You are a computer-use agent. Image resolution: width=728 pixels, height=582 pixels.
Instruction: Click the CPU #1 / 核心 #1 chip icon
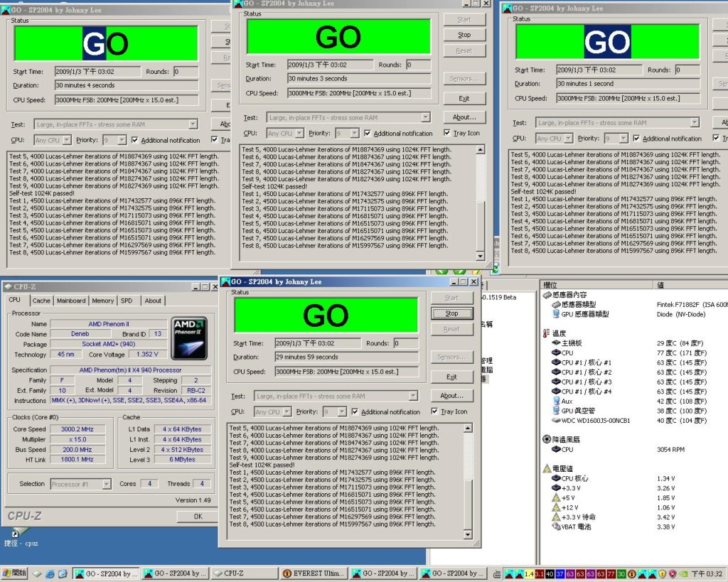click(556, 362)
